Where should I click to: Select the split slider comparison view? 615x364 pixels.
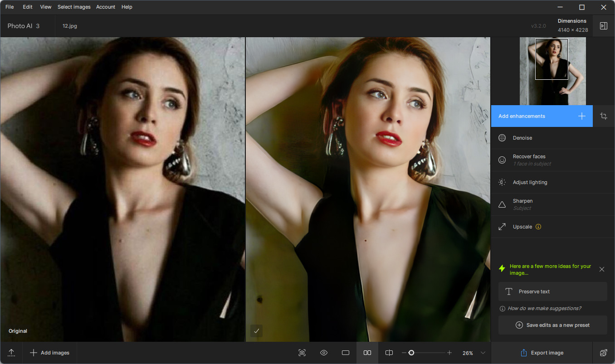pos(389,353)
